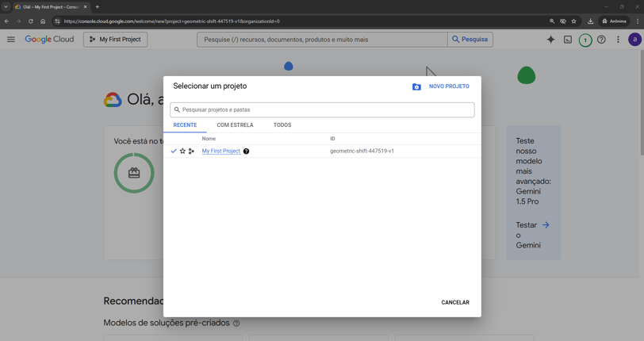Activate the Cloud Shell terminal icon
The height and width of the screenshot is (341, 644).
click(x=568, y=40)
